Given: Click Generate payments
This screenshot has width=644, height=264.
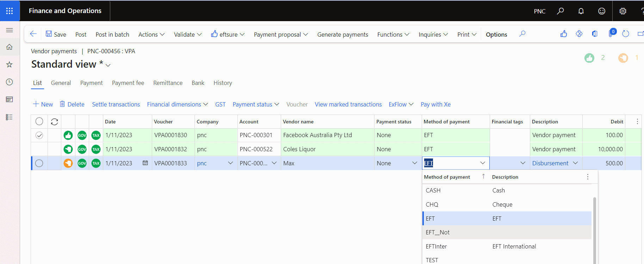Looking at the screenshot, I should [x=342, y=35].
